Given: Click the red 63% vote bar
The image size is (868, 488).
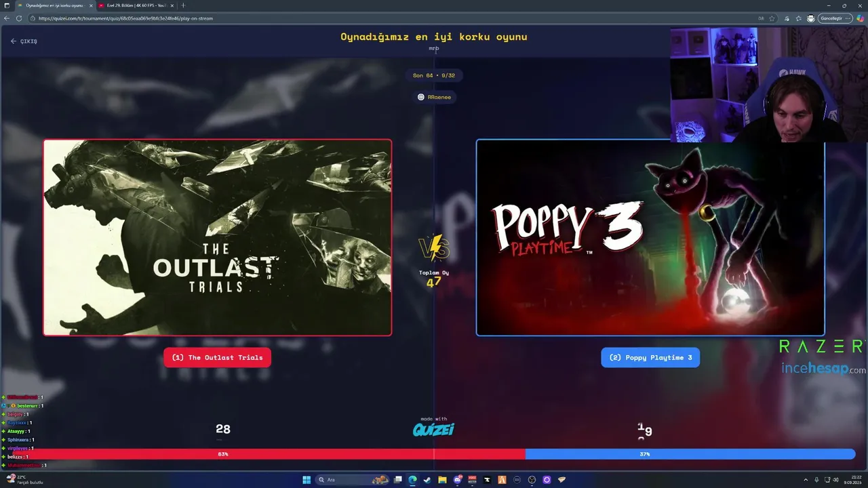Looking at the screenshot, I should [x=269, y=454].
